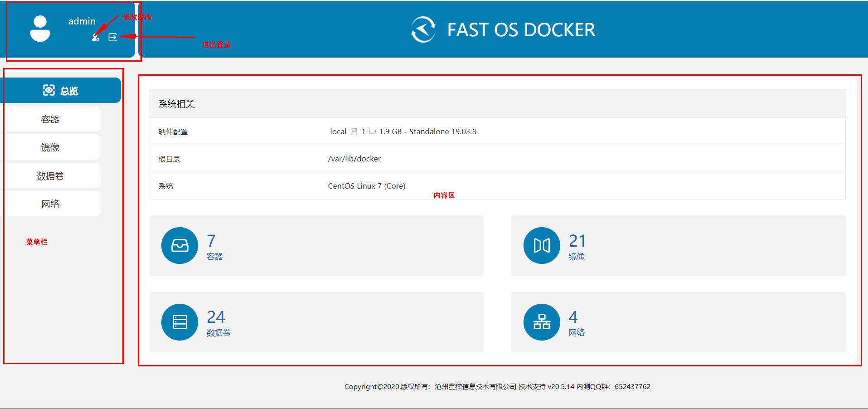Image resolution: width=868 pixels, height=409 pixels.
Task: Click the QQ group number 652437762
Action: coord(633,387)
